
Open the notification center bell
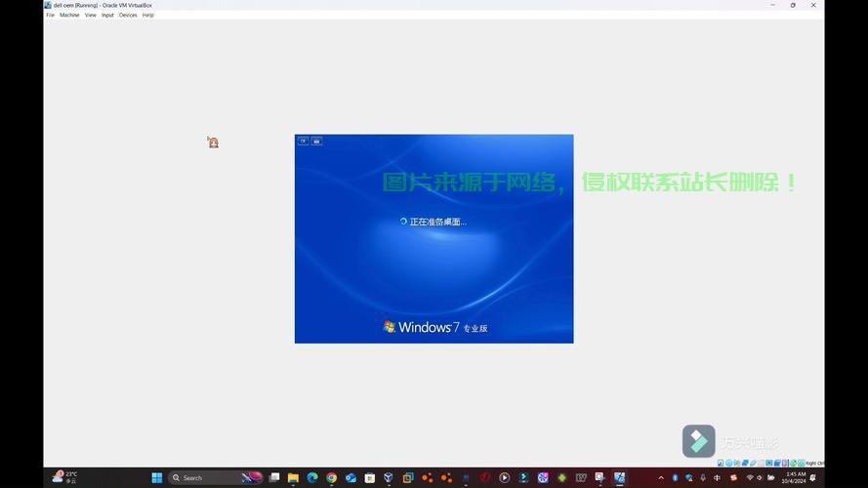812,477
